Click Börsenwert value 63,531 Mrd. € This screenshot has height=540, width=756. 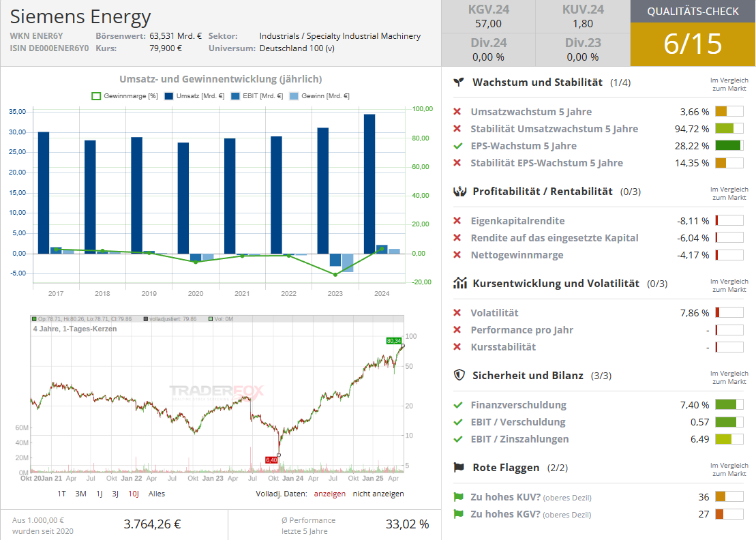[x=175, y=36]
